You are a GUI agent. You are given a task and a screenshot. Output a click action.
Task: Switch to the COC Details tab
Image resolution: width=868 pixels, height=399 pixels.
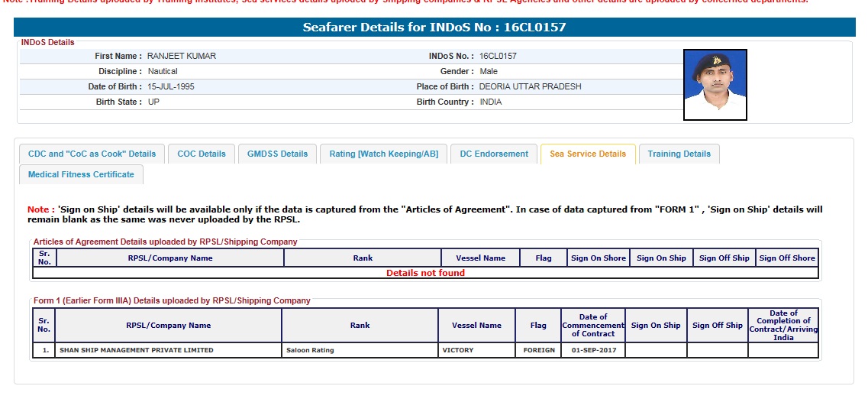point(202,154)
